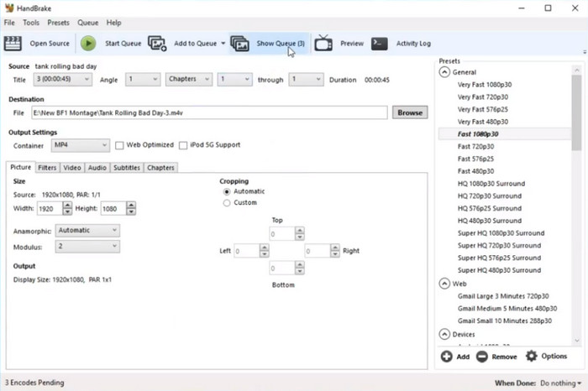Enable the iPod 5G Support checkbox

183,145
